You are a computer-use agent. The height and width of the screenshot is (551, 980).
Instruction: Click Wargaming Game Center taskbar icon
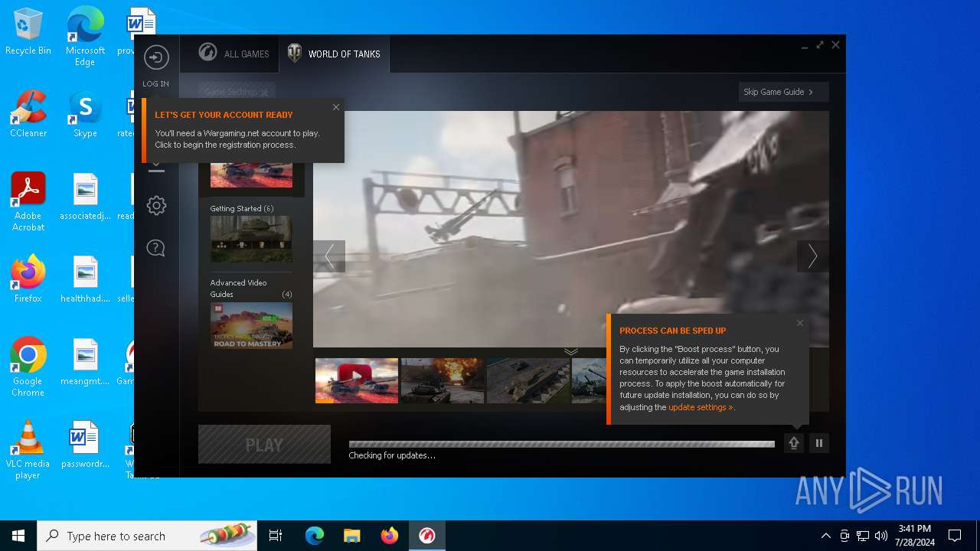426,536
